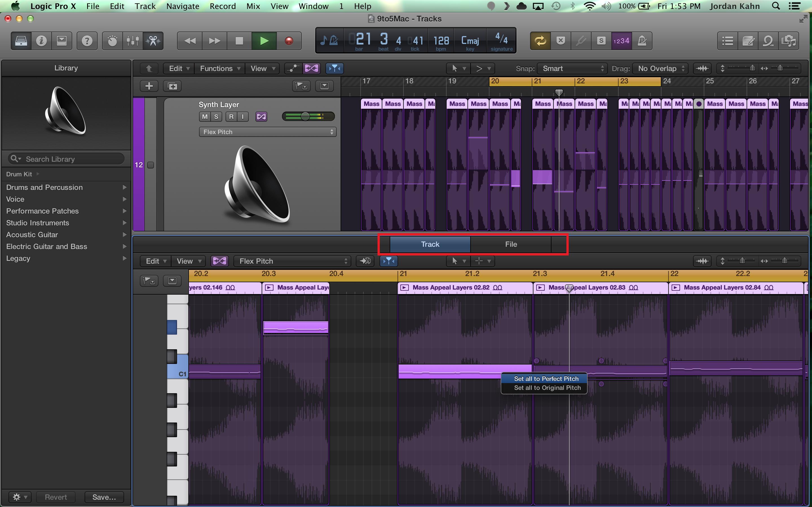Choose Set all to Original Pitch
Screen dimensions: 812x507
point(547,388)
